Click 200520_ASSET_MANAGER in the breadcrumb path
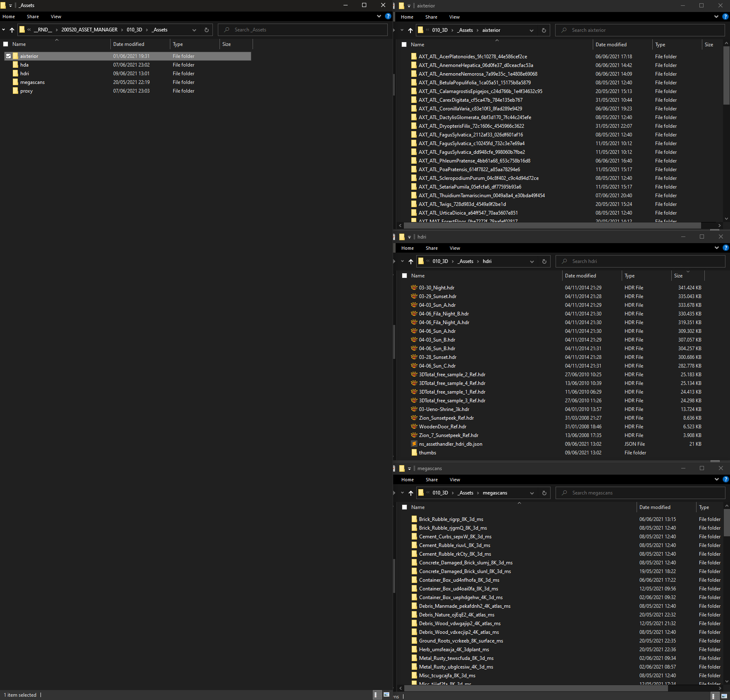730x700 pixels. pyautogui.click(x=89, y=30)
